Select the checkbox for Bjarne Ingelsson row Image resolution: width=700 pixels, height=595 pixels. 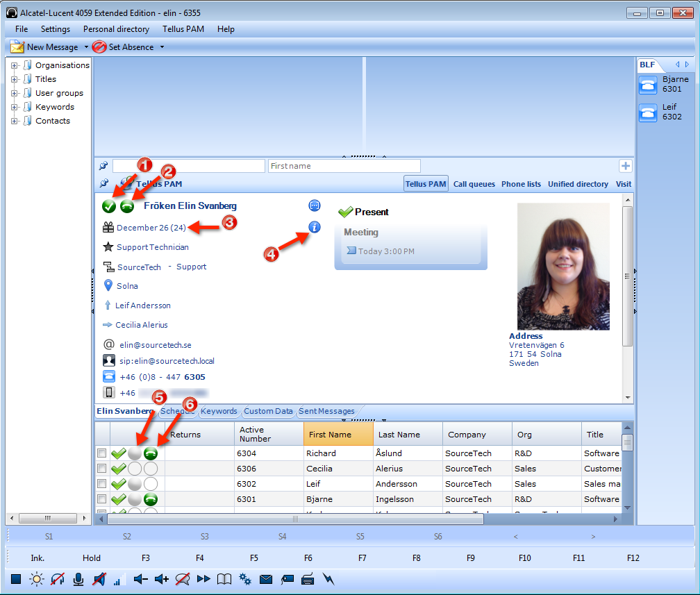102,499
